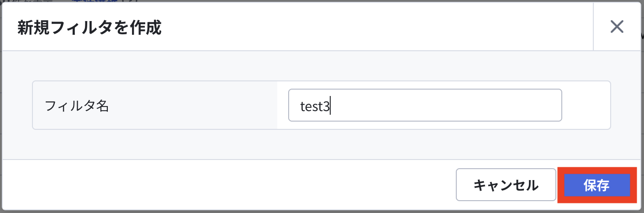Viewport: 644px width, 213px height.
Task: Hit the X icon in dialog header
Action: click(x=617, y=27)
